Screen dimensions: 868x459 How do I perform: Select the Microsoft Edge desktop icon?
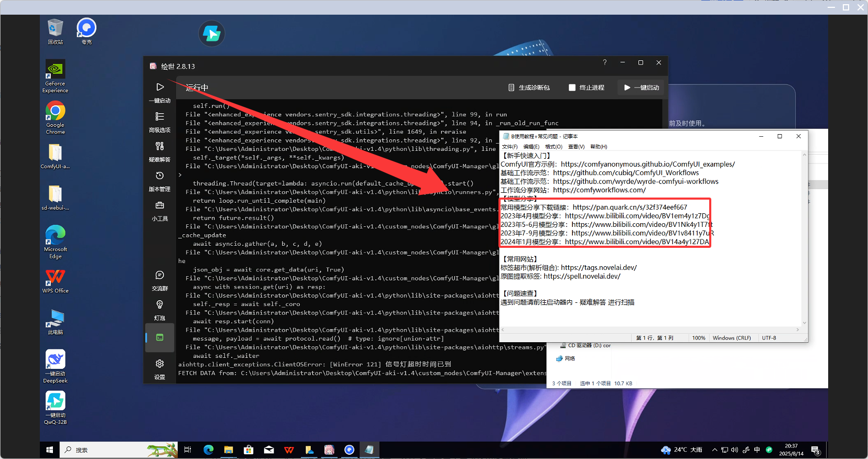[x=55, y=242]
